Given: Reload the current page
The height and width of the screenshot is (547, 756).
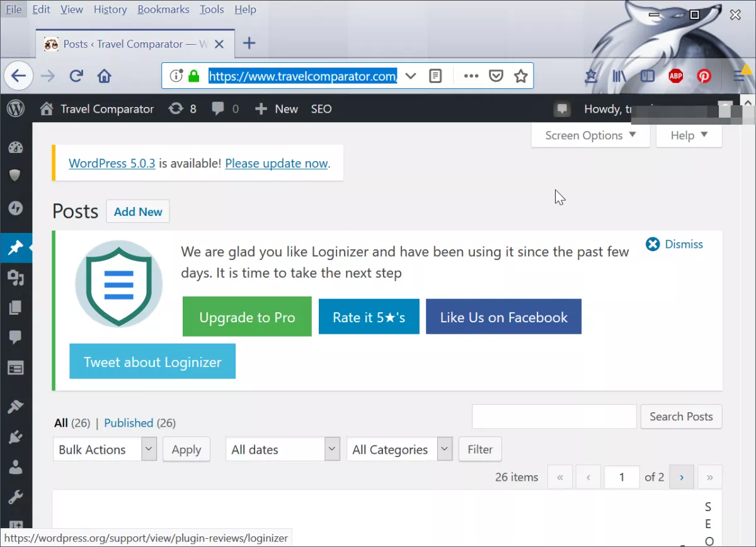Looking at the screenshot, I should pos(76,76).
